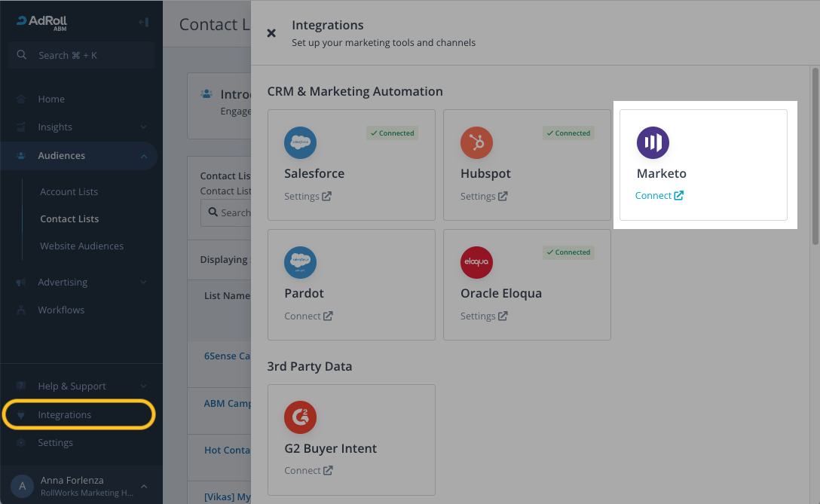Collapse the sidebar with arrow icon
820x504 pixels.
click(x=143, y=23)
